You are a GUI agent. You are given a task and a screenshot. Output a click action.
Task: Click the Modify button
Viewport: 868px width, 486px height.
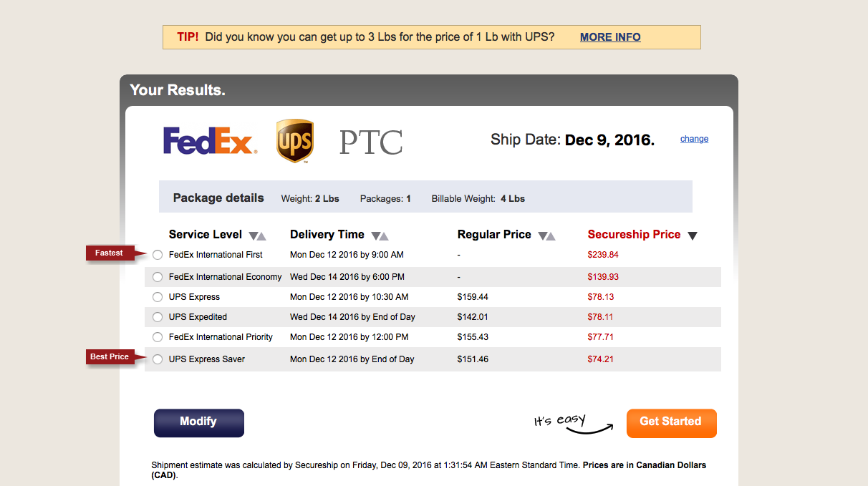(199, 422)
